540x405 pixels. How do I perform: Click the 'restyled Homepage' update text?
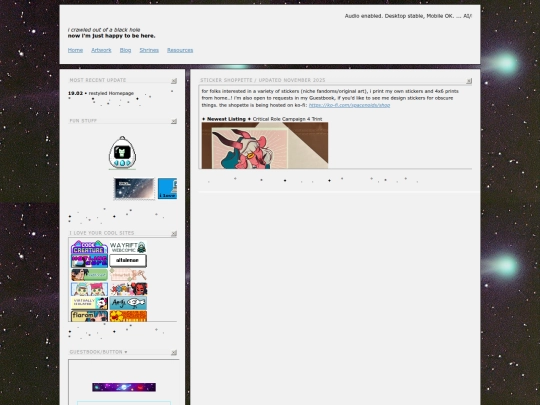pos(111,93)
